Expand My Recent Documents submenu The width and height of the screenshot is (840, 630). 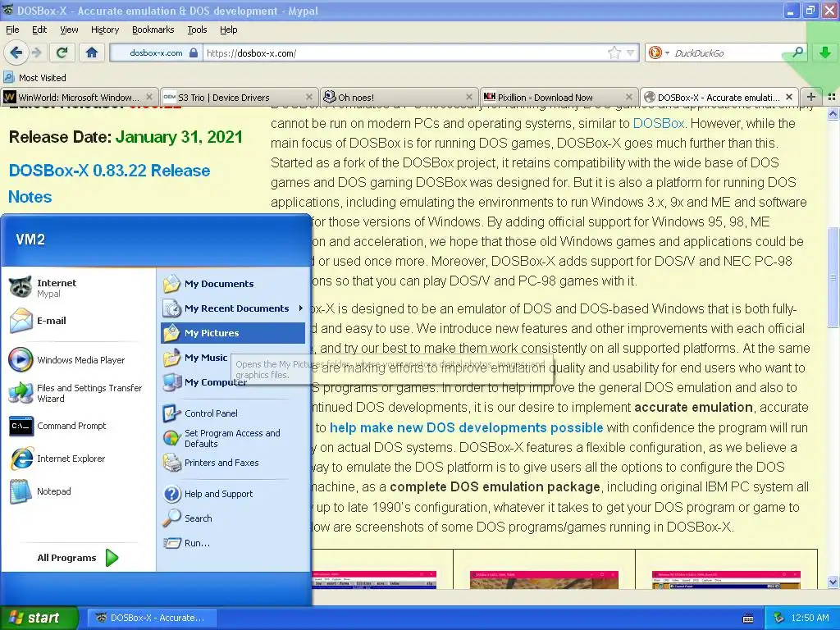click(232, 308)
